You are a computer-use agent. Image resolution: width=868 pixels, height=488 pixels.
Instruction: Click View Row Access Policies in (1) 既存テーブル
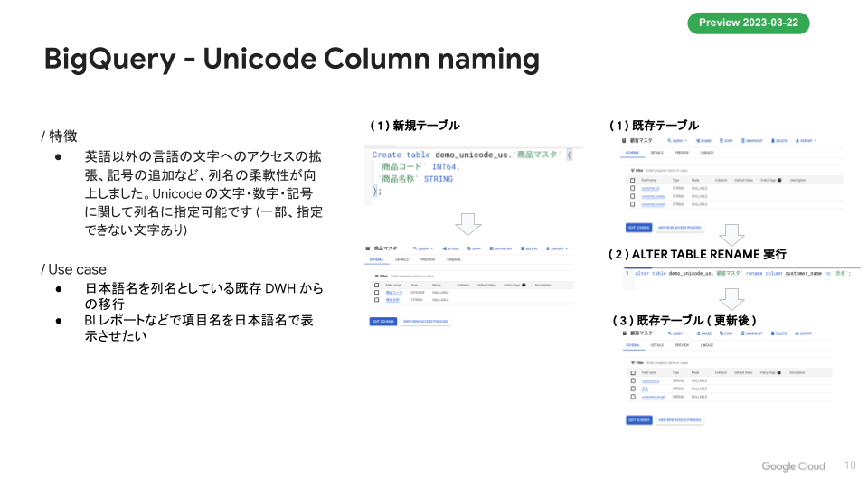coord(680,228)
